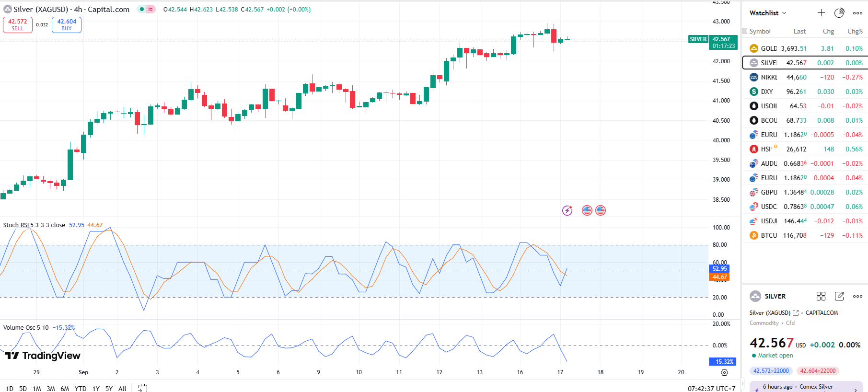Sort watchlist by Chg% column header
This screenshot has width=868, height=392.
point(854,31)
